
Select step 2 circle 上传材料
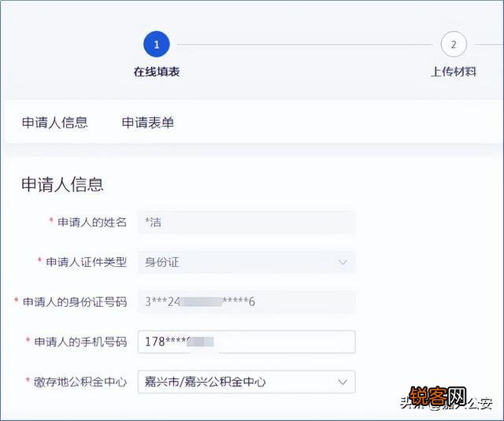(x=454, y=44)
